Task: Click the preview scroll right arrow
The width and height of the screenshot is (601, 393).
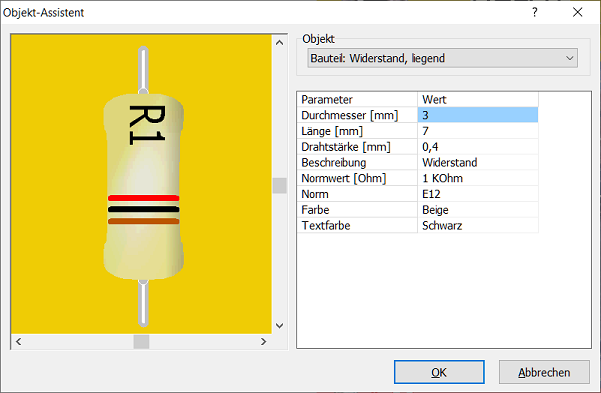Action: (x=263, y=342)
